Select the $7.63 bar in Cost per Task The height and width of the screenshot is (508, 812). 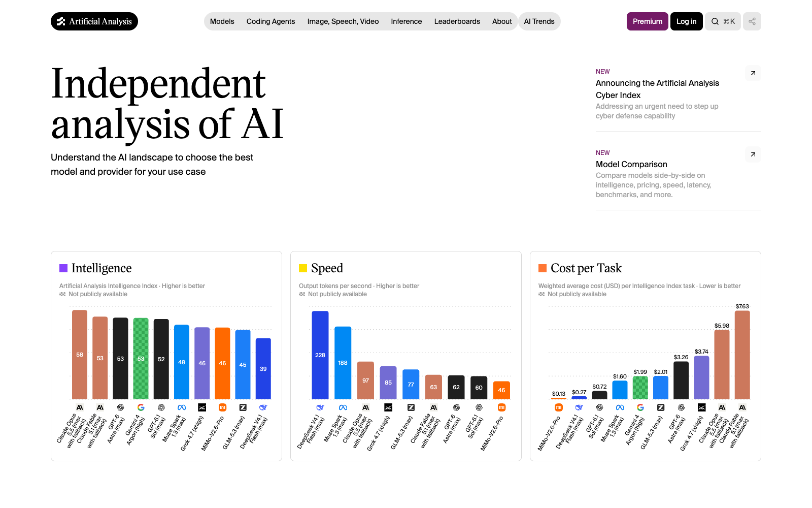pyautogui.click(x=742, y=355)
